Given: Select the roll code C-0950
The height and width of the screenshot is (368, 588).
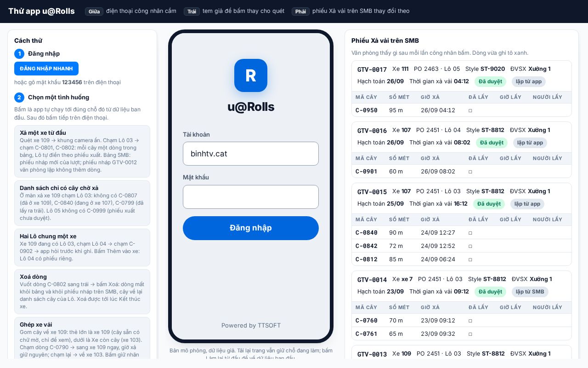Looking at the screenshot, I should (367, 110).
